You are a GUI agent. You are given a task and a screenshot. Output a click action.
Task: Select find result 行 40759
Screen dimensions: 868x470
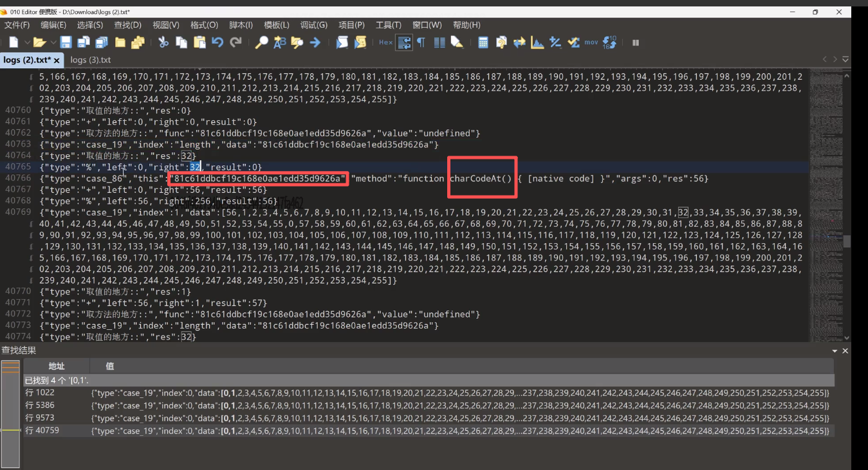(429, 430)
